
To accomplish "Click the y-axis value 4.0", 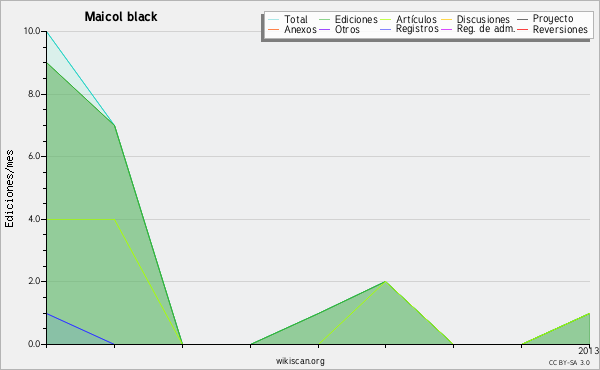I will click(x=34, y=219).
